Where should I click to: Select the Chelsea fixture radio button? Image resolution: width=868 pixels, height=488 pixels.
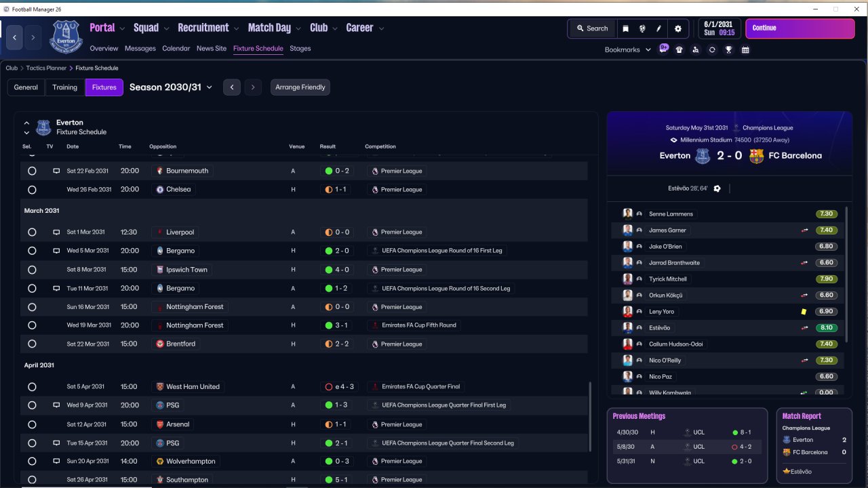point(32,190)
